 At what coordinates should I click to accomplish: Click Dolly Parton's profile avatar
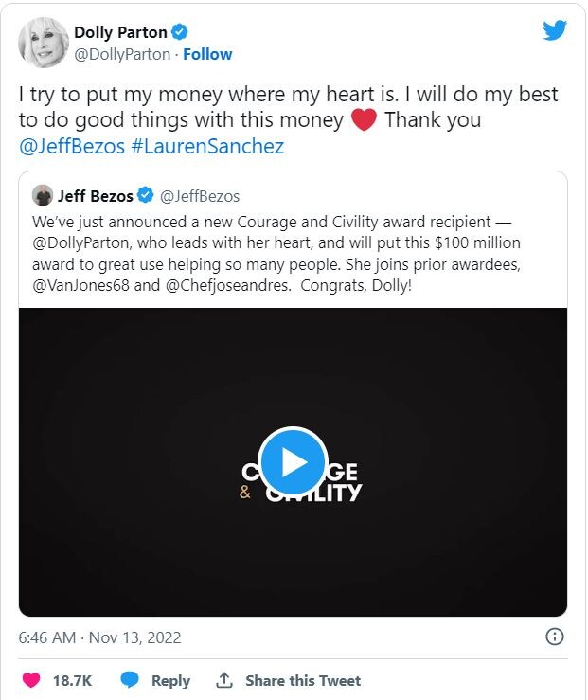click(44, 43)
